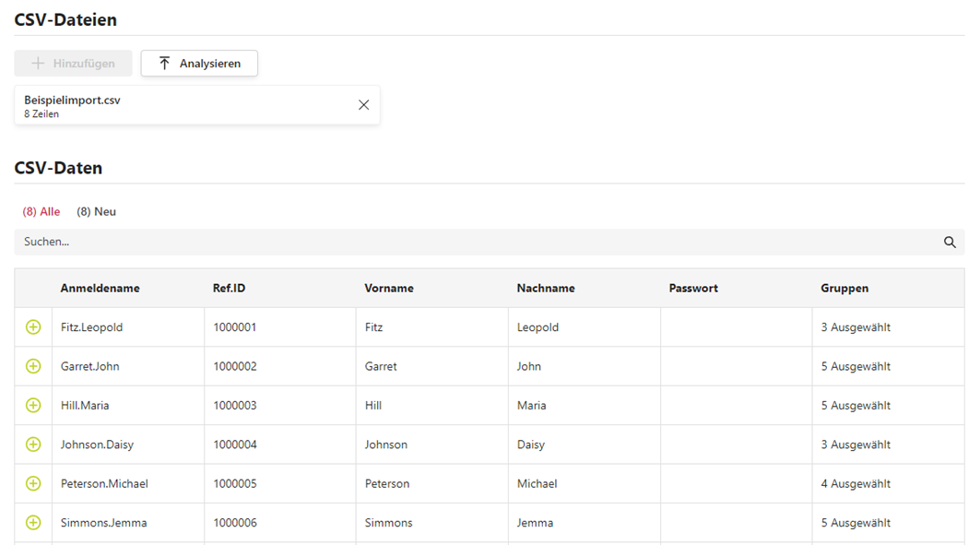Click the green plus icon for Hill.Maria
The width and height of the screenshot is (980, 545).
[x=33, y=406]
